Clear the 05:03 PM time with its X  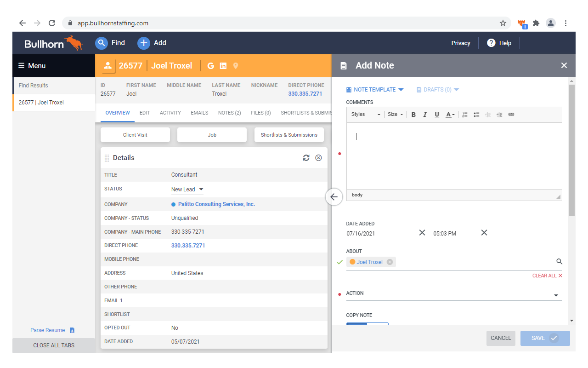click(484, 233)
